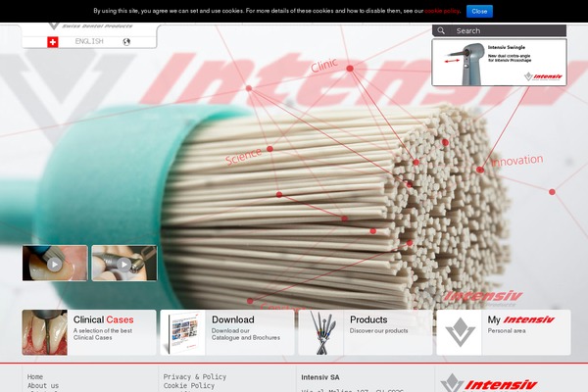Viewport: 588px width, 392px height.
Task: Type in the Search field
Action: [x=507, y=30]
